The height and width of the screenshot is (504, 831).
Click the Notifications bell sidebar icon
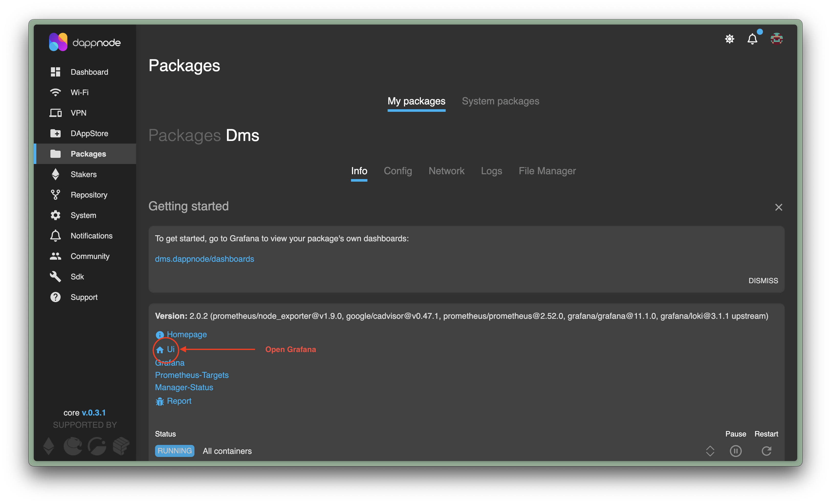coord(55,235)
